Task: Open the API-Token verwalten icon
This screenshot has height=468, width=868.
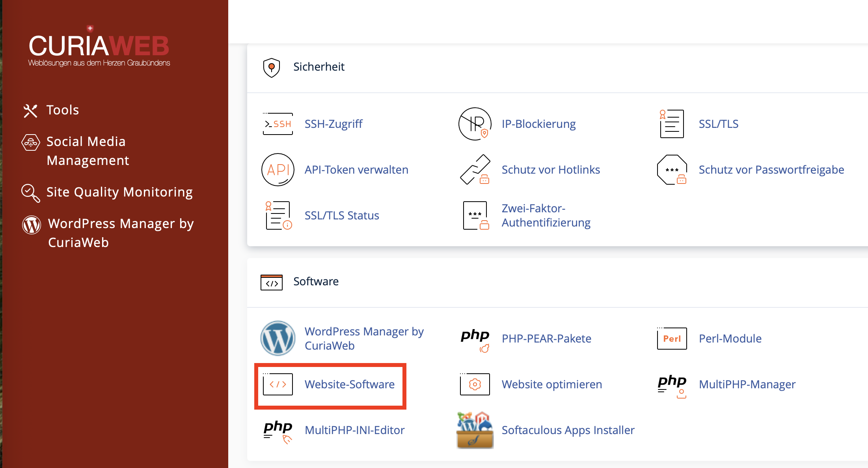Action: [x=278, y=170]
